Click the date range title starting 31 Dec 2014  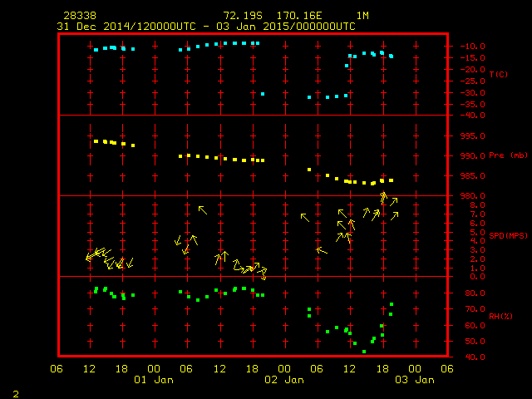[205, 26]
